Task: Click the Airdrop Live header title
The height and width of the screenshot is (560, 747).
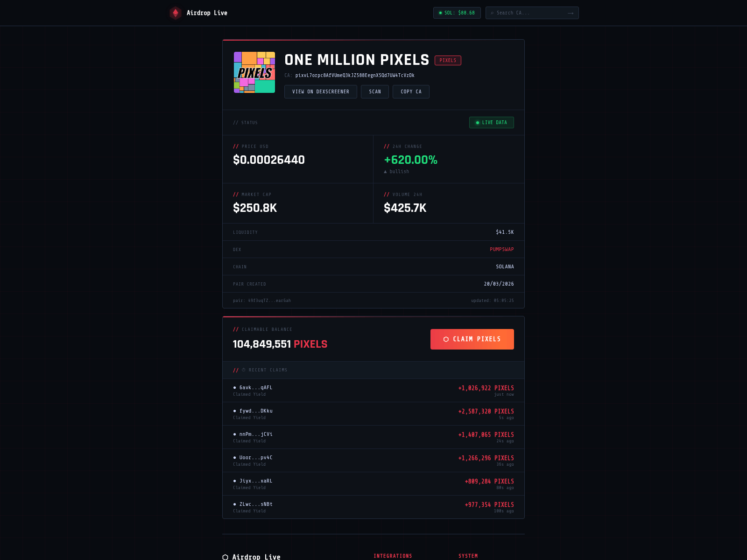Action: pyautogui.click(x=207, y=13)
